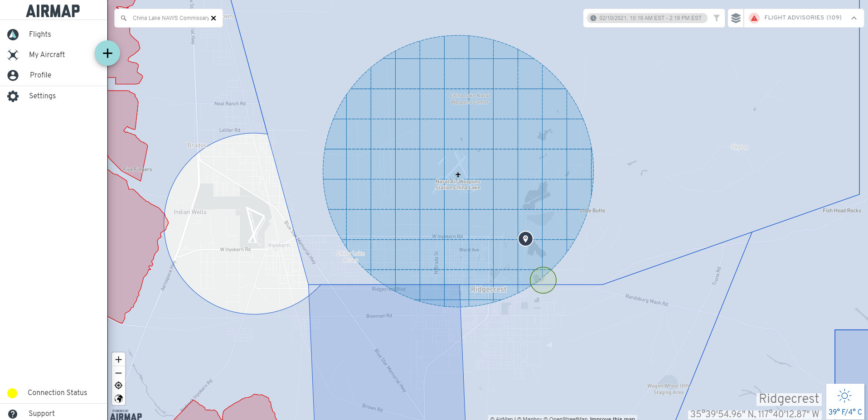Viewport: 868px width, 420px height.
Task: Click the location pin marker on map
Action: coord(525,238)
